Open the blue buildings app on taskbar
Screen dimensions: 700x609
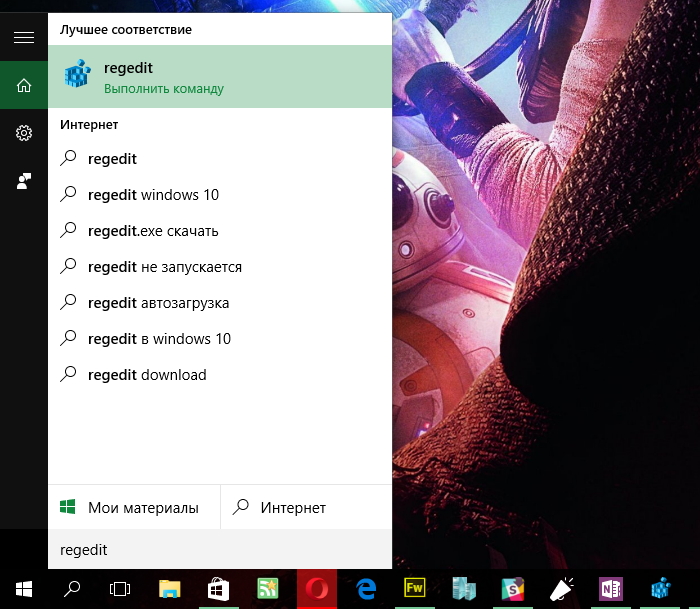[x=464, y=589]
